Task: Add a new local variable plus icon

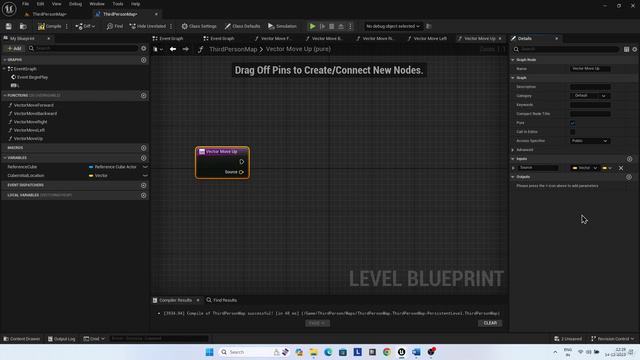Action: point(144,195)
